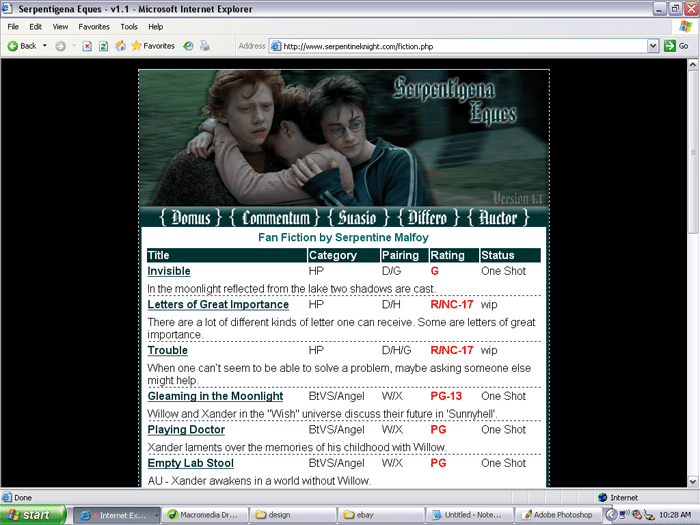The width and height of the screenshot is (700, 525).
Task: Open the File menu
Action: click(13, 27)
